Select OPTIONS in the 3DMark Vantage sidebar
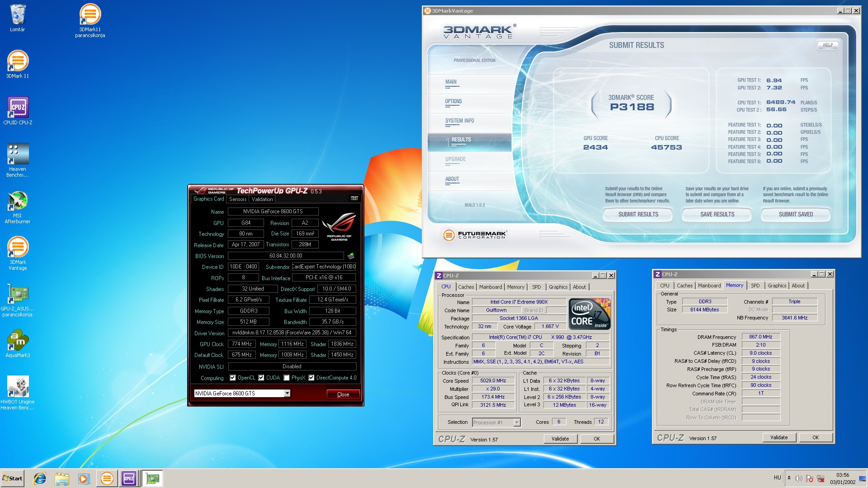Viewport: 868px width, 488px height. pos(453,102)
